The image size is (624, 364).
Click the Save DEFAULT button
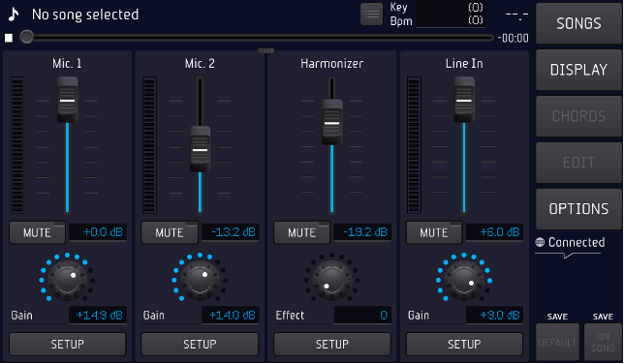click(557, 342)
